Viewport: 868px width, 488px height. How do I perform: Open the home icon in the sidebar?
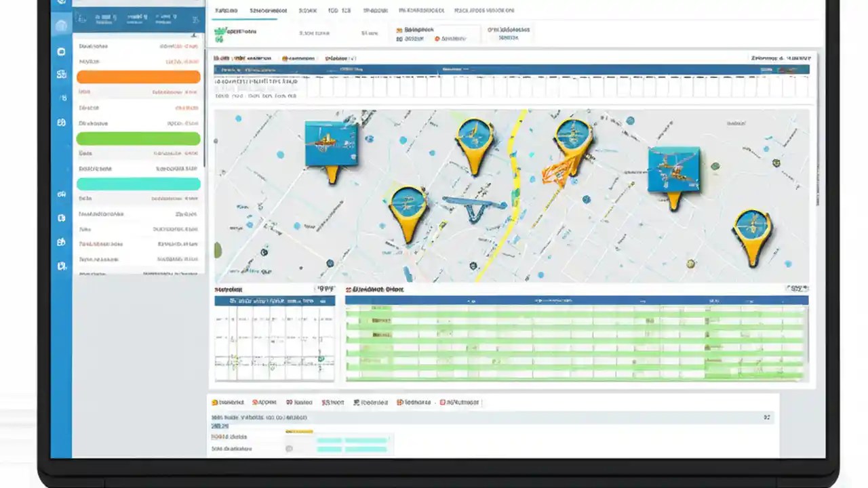[61, 24]
